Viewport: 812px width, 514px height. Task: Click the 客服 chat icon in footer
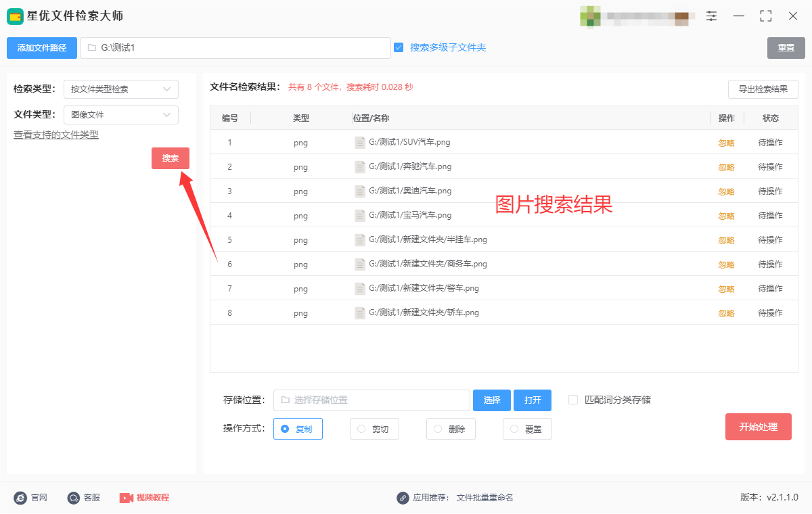tap(73, 498)
